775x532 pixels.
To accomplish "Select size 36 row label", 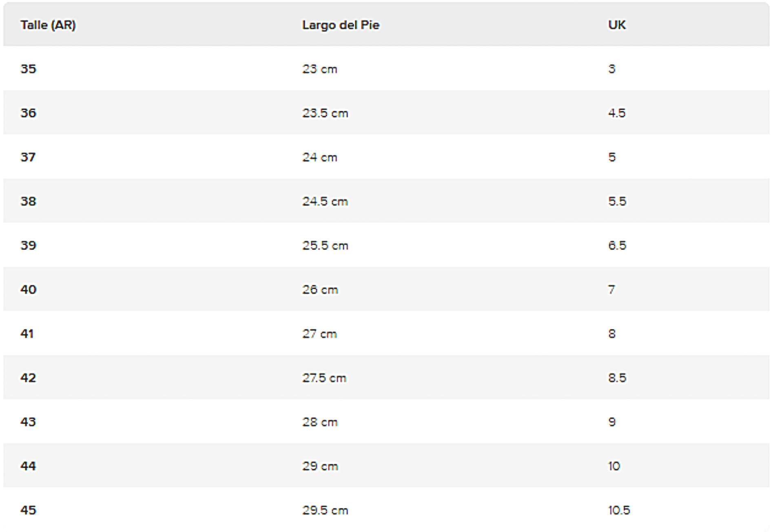I will tap(28, 113).
